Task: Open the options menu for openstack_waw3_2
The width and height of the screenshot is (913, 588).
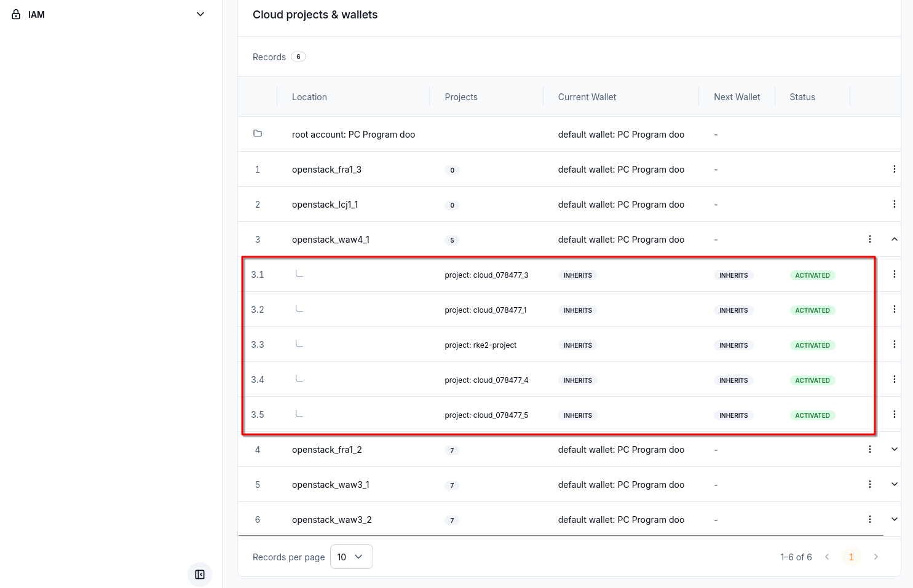Action: (x=869, y=519)
